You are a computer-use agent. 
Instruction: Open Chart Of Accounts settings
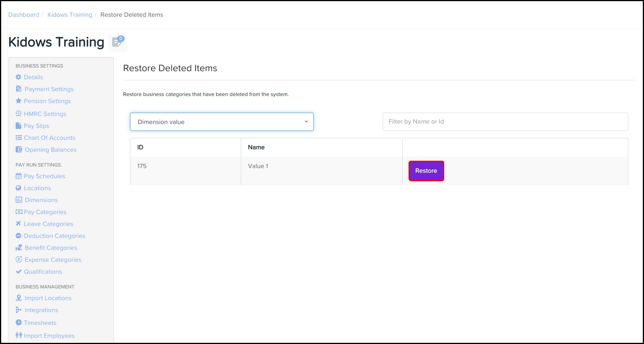[x=50, y=138]
